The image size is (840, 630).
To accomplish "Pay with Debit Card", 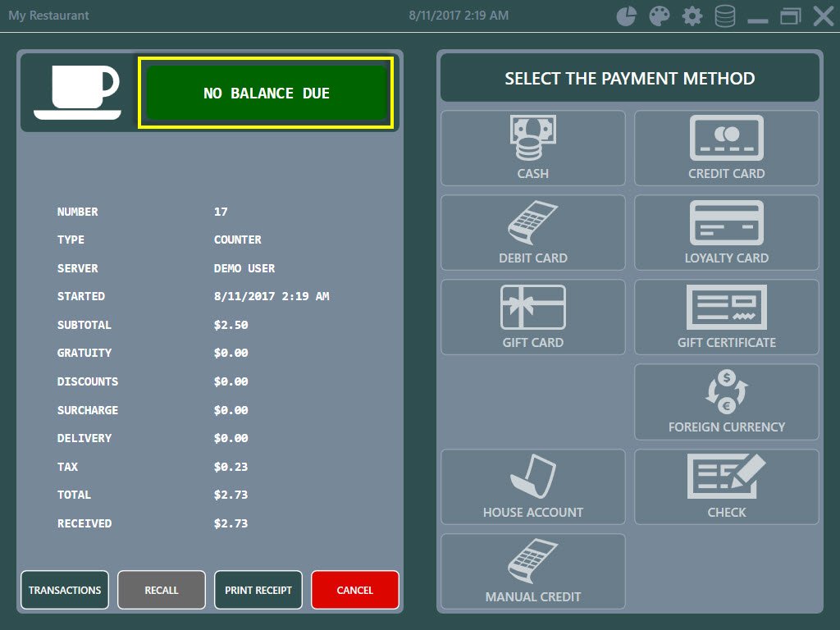I will [533, 233].
